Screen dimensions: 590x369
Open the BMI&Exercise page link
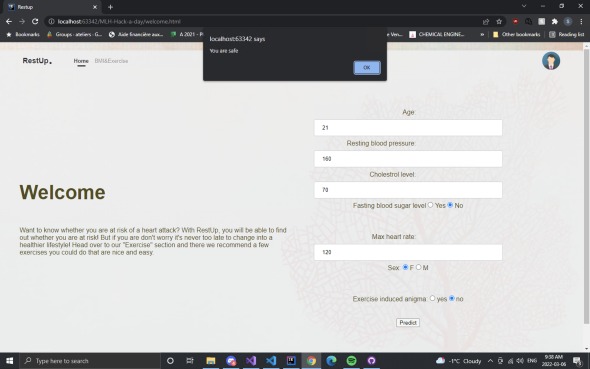pos(111,61)
